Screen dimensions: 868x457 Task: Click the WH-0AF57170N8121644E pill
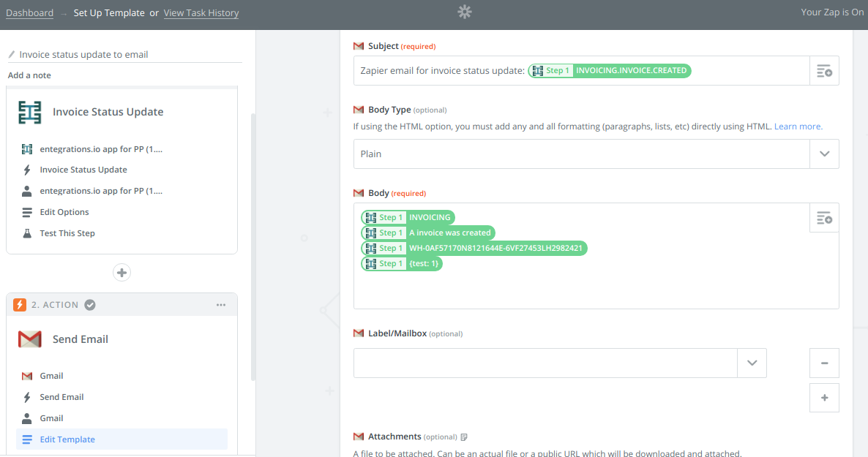474,249
